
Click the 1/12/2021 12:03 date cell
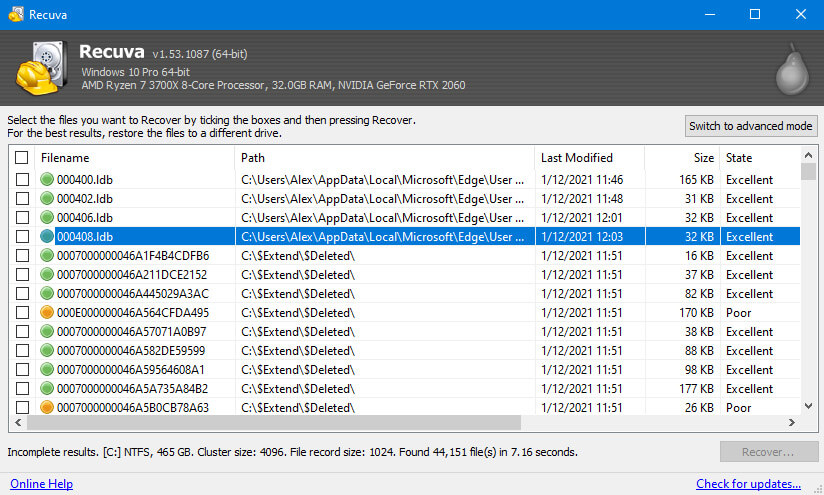pyautogui.click(x=582, y=236)
